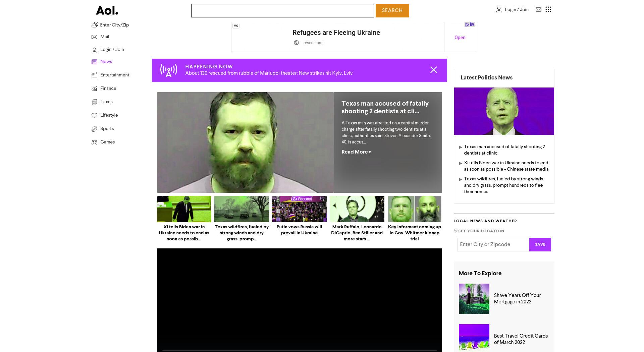Click the Latest Politics News heading

pos(486,77)
